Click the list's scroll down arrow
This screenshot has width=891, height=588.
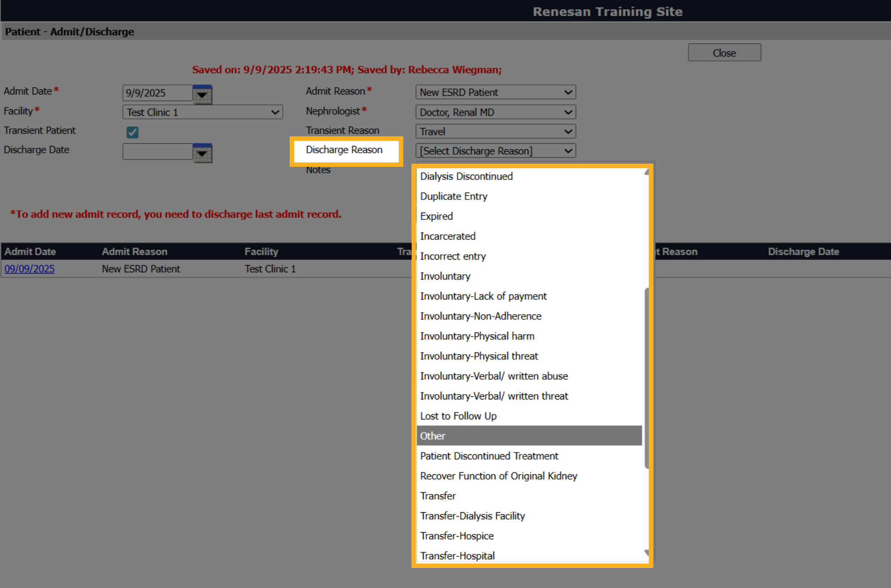(647, 553)
